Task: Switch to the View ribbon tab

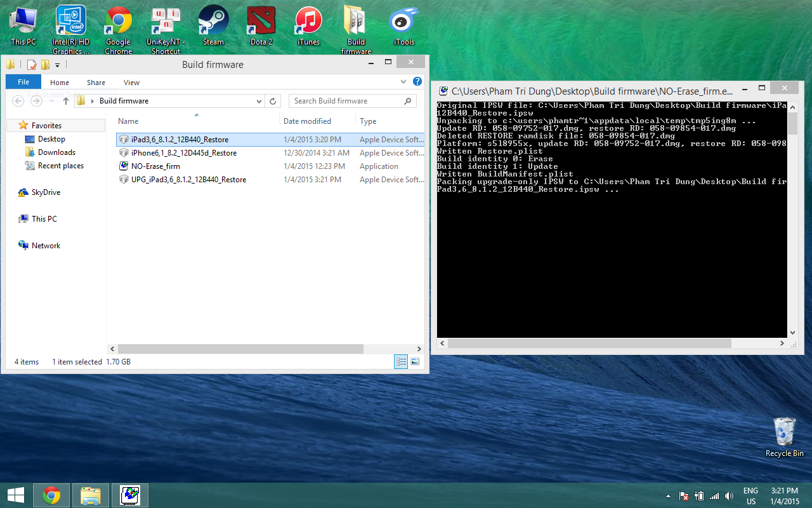Action: 131,83
